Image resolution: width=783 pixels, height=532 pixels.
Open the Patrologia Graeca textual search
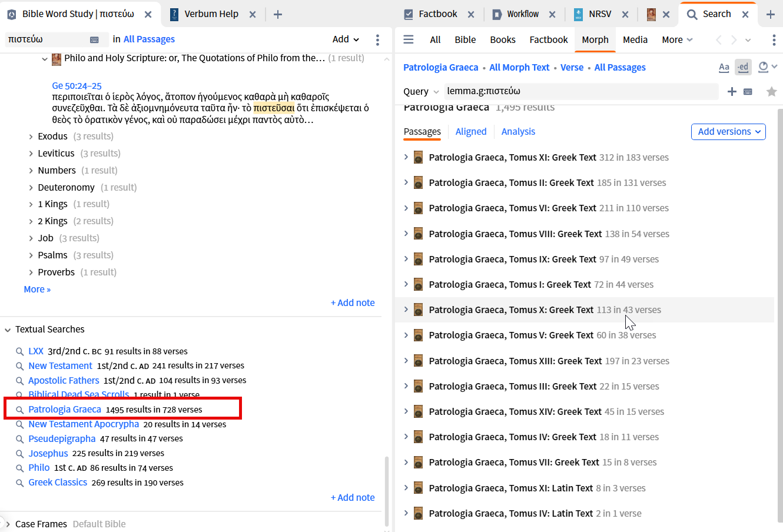[65, 410]
